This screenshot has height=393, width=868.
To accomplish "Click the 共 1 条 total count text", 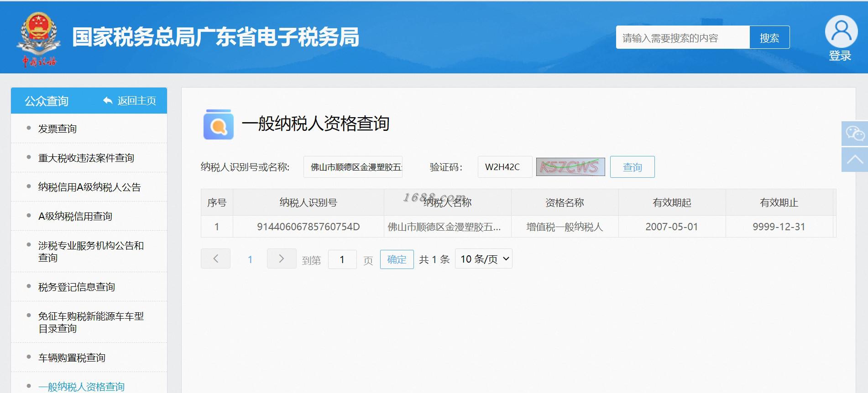I will pyautogui.click(x=434, y=259).
